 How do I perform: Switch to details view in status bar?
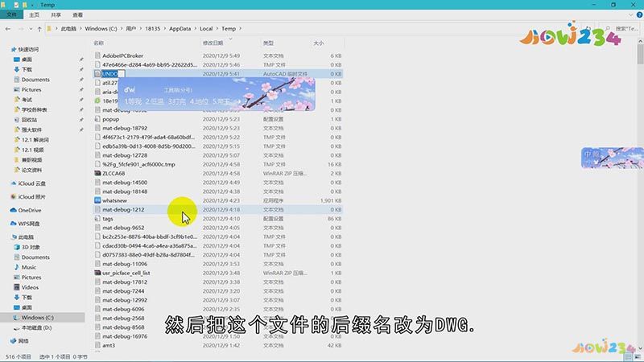[x=629, y=357]
